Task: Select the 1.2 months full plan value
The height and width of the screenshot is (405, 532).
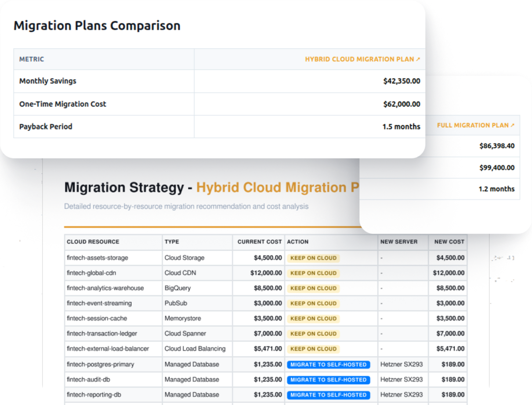Action: (x=496, y=189)
